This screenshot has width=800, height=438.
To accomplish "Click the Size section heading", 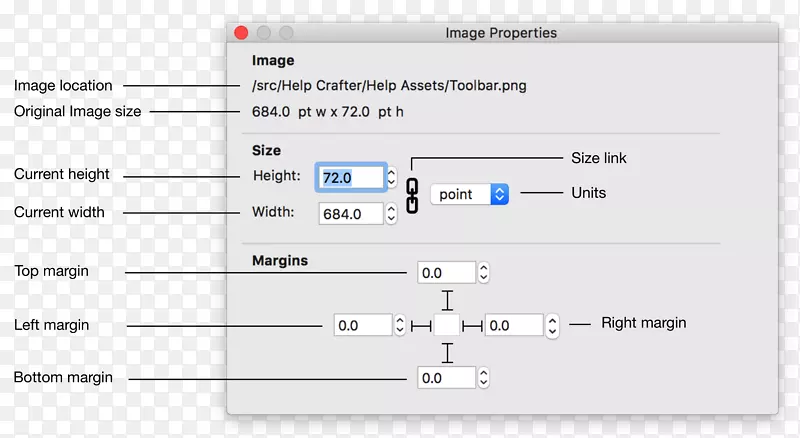I will (266, 150).
